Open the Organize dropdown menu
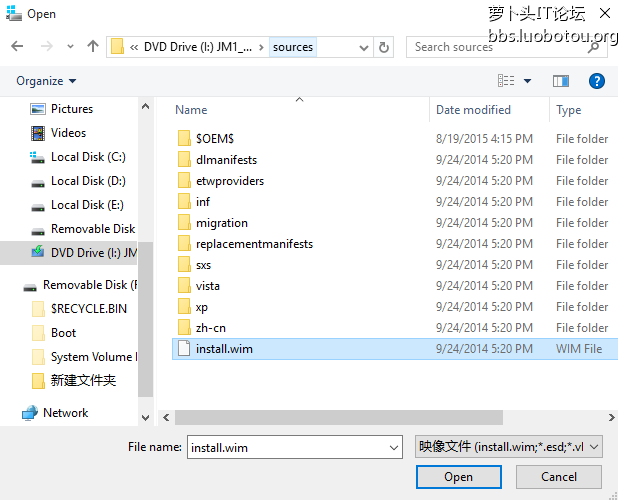Screen dimensions: 618x500 click(x=46, y=81)
